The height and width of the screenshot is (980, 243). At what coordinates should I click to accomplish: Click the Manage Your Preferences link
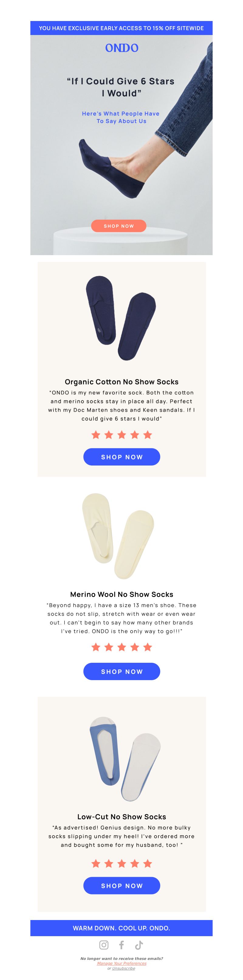click(x=122, y=963)
